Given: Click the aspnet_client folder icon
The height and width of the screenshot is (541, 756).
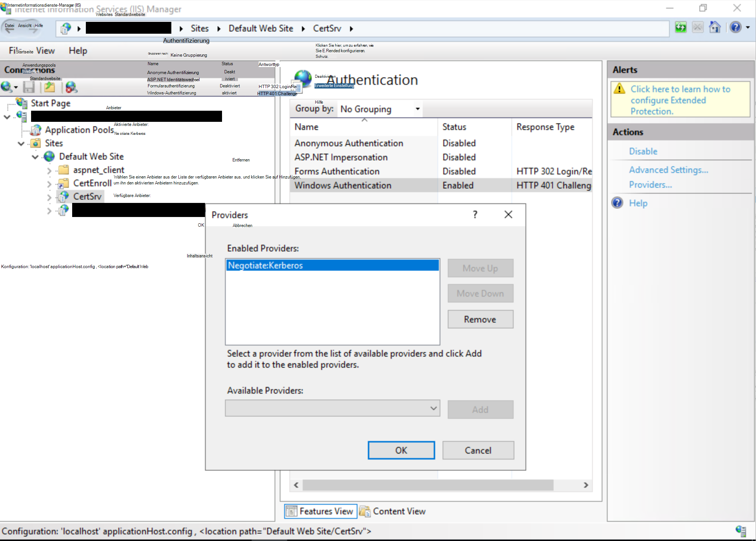Looking at the screenshot, I should click(64, 170).
